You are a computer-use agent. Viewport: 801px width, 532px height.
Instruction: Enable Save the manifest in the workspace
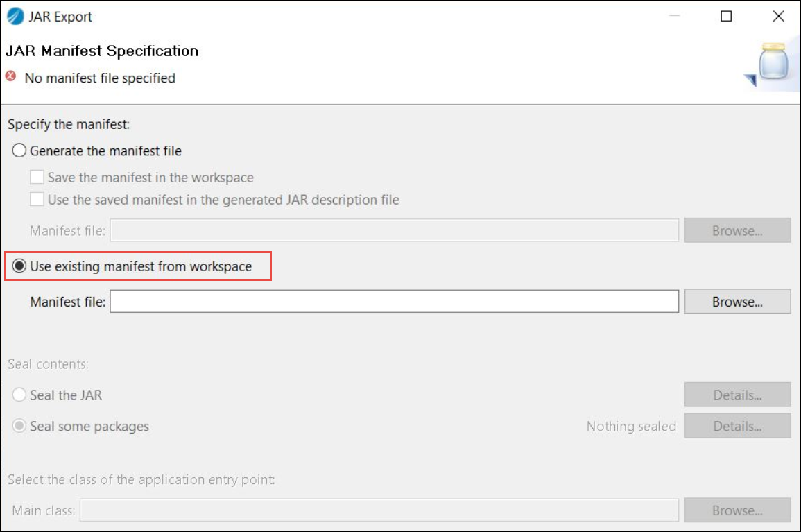(37, 178)
